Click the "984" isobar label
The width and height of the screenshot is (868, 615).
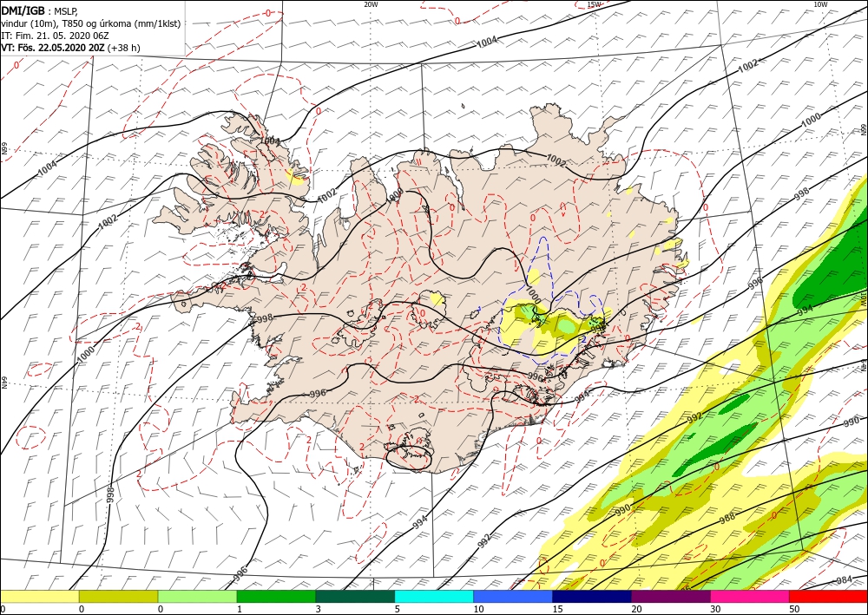coord(845,579)
